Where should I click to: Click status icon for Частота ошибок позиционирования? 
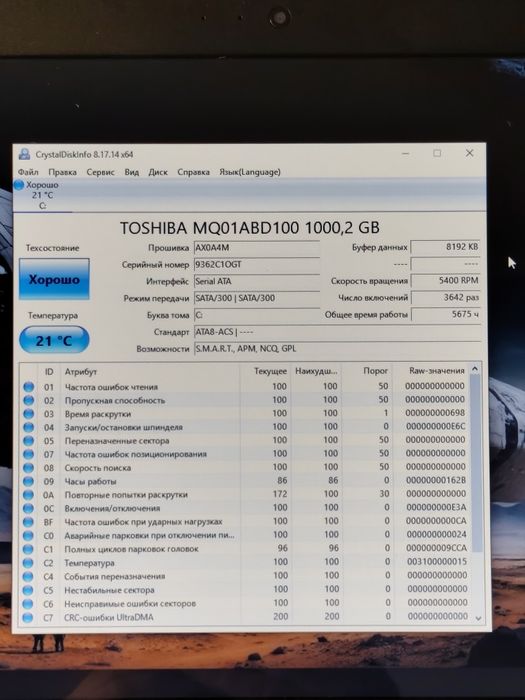pyautogui.click(x=29, y=454)
